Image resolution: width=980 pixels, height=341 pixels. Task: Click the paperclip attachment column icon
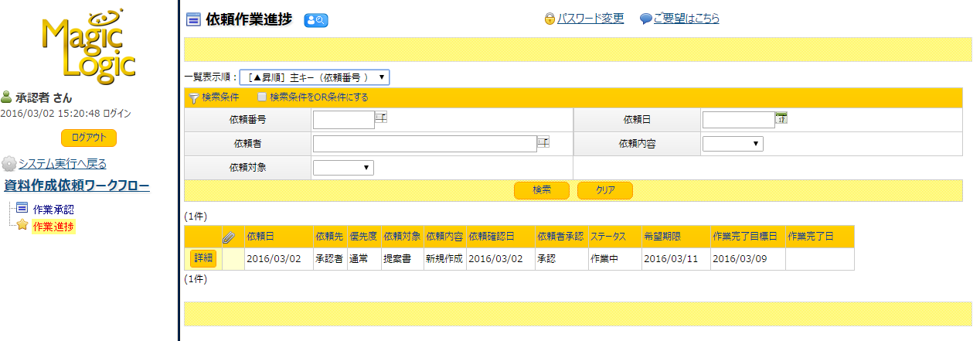click(229, 237)
